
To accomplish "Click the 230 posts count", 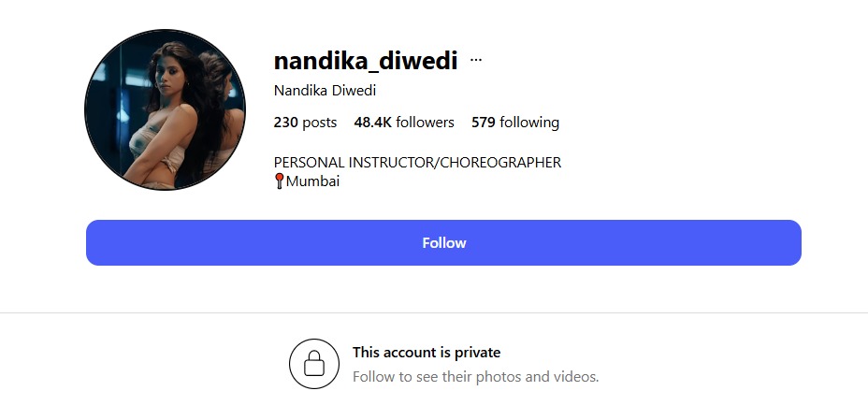I will (x=305, y=123).
